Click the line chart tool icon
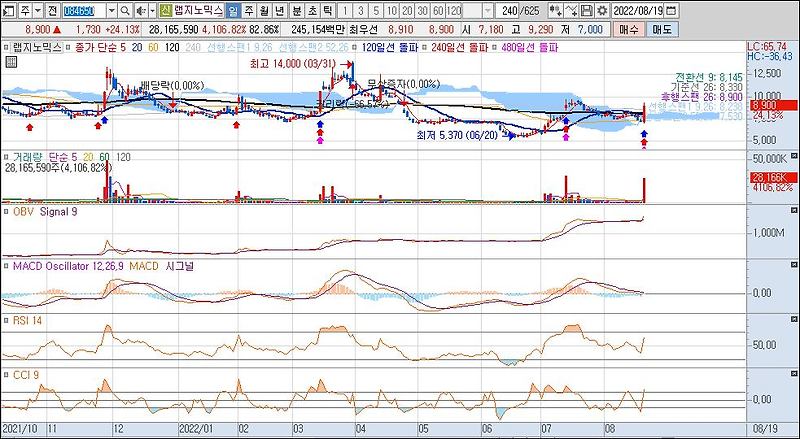Image resolution: width=800 pixels, height=439 pixels. tap(572, 10)
